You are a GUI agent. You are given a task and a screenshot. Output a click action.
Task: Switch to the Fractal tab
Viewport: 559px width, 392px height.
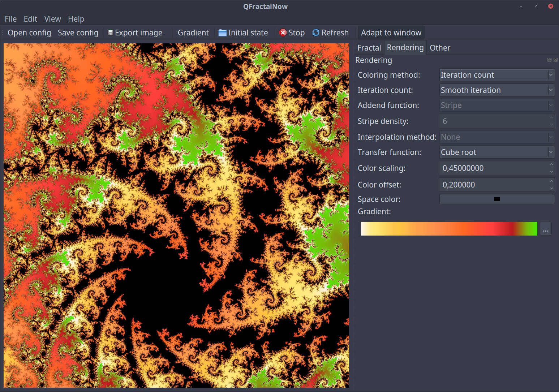tap(369, 48)
